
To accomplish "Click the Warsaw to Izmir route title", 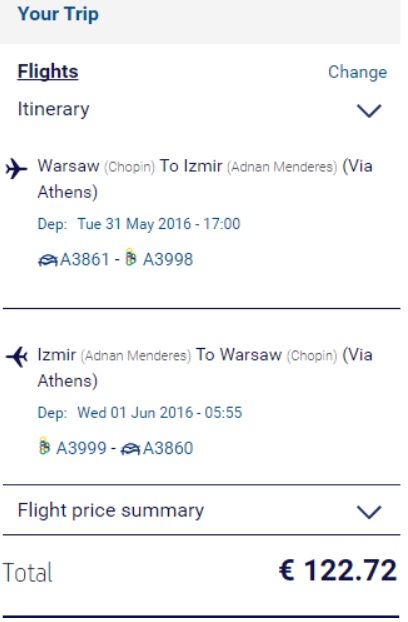I will coord(205,179).
